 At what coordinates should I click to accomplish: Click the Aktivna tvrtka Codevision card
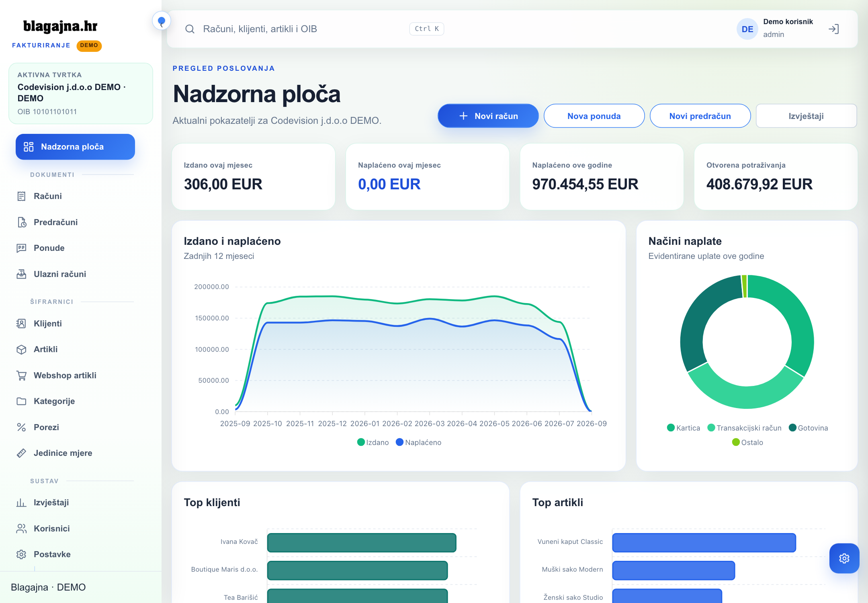(81, 93)
